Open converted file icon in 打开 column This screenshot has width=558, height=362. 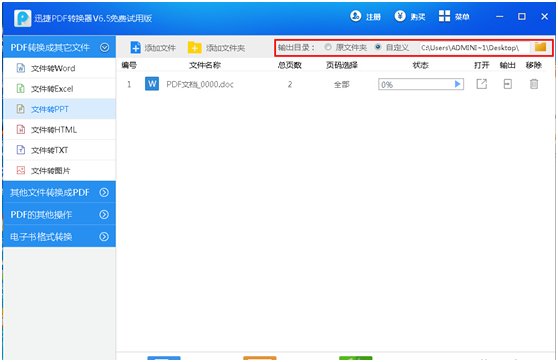click(481, 84)
